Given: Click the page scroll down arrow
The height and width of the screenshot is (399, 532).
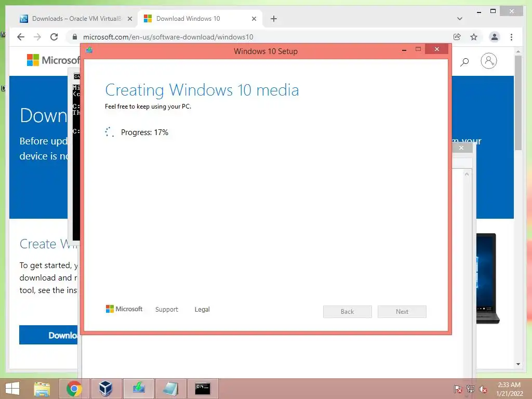Looking at the screenshot, I should point(518,364).
